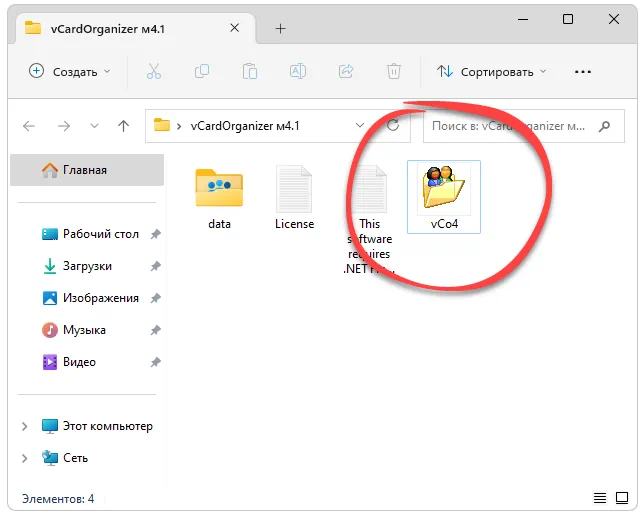642x514 pixels.
Task: Click vCardOrganizer м4.1 in address bar
Action: pyautogui.click(x=245, y=126)
